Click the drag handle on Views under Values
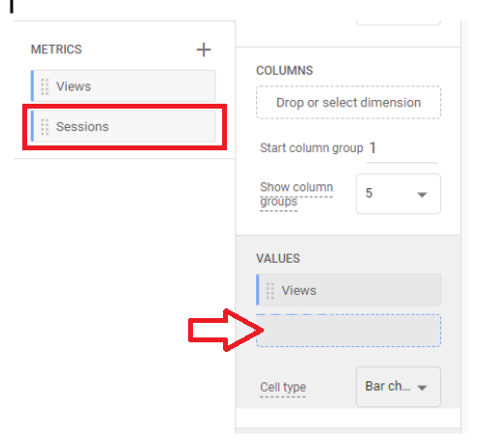 270,290
